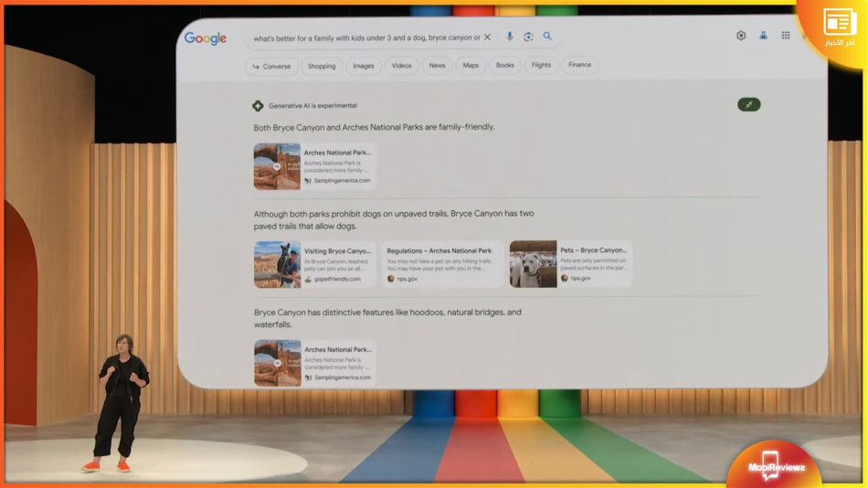This screenshot has height=488, width=868.
Task: Click the magnifier search icon
Action: [x=547, y=37]
